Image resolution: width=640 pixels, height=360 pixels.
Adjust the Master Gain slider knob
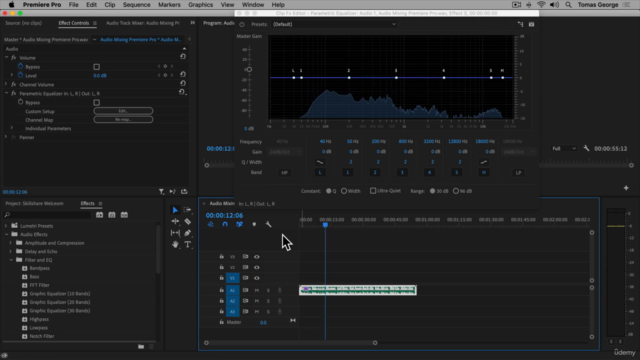(x=249, y=69)
